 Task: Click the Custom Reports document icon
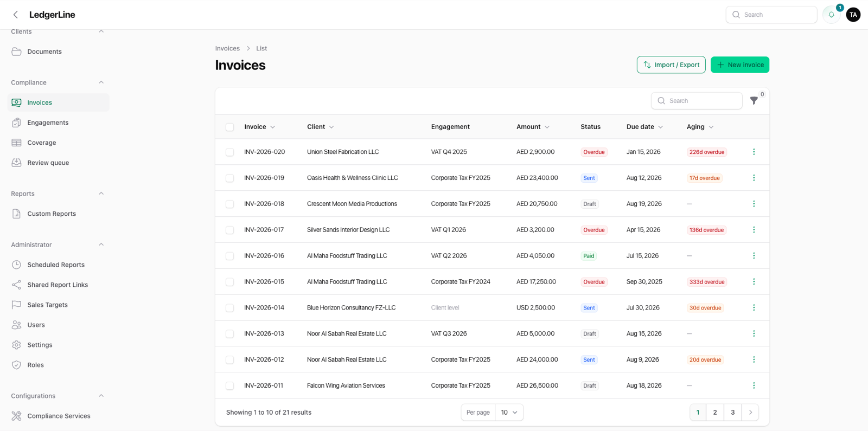coord(17,214)
